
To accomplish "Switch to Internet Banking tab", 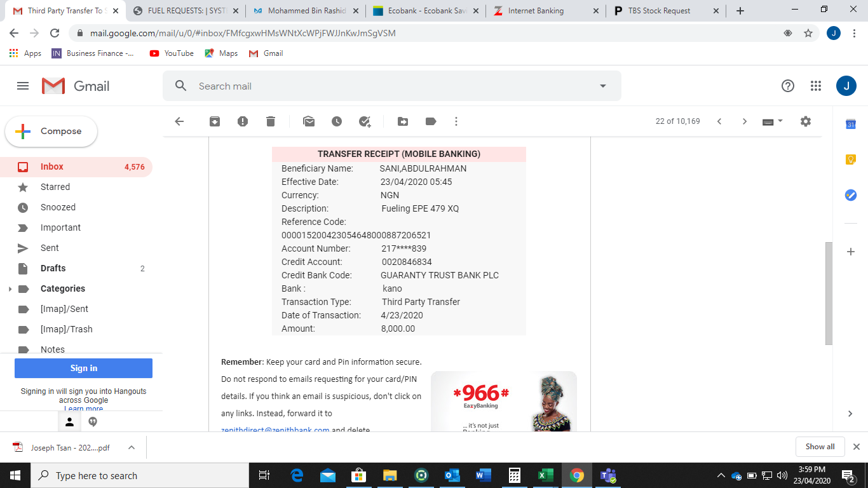I will pos(545,11).
